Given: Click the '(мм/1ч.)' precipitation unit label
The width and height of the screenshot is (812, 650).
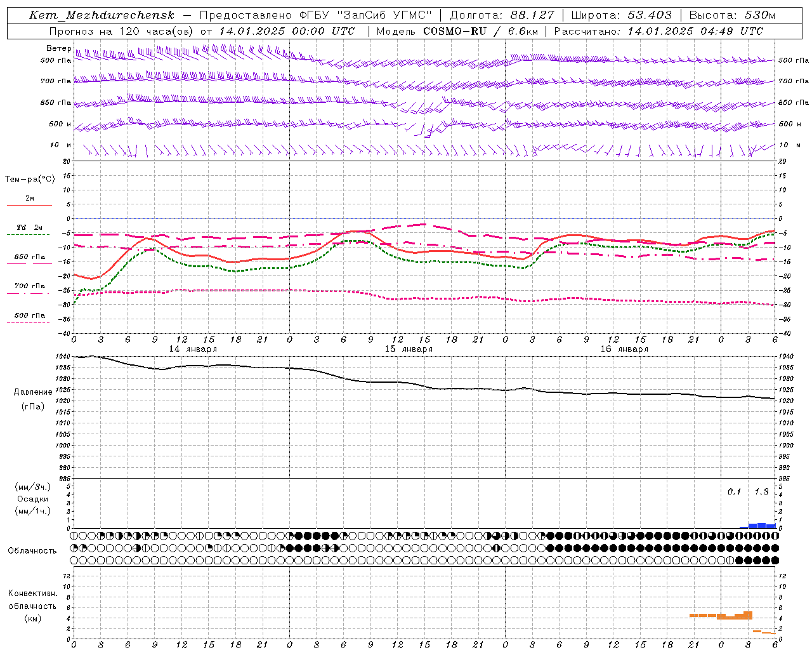Looking at the screenshot, I should click(x=33, y=511).
